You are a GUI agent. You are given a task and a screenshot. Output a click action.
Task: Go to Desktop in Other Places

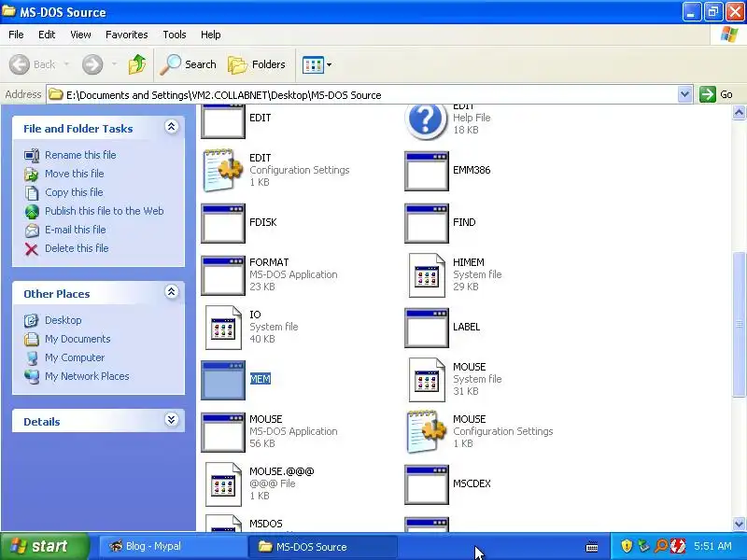coord(63,320)
